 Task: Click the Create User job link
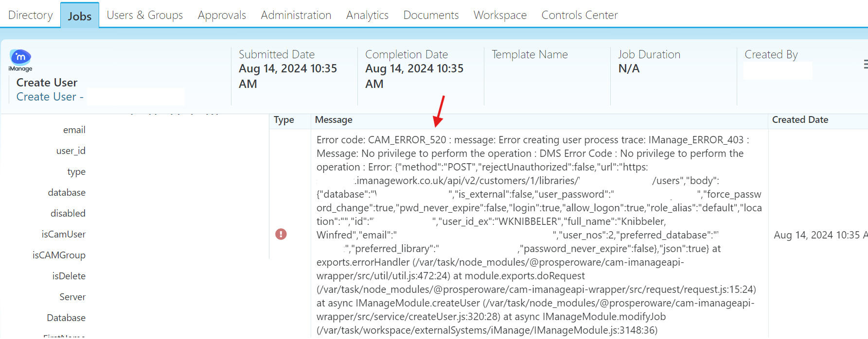point(47,97)
